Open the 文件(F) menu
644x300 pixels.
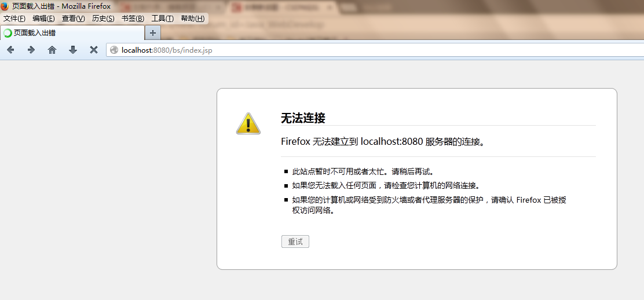pos(14,19)
